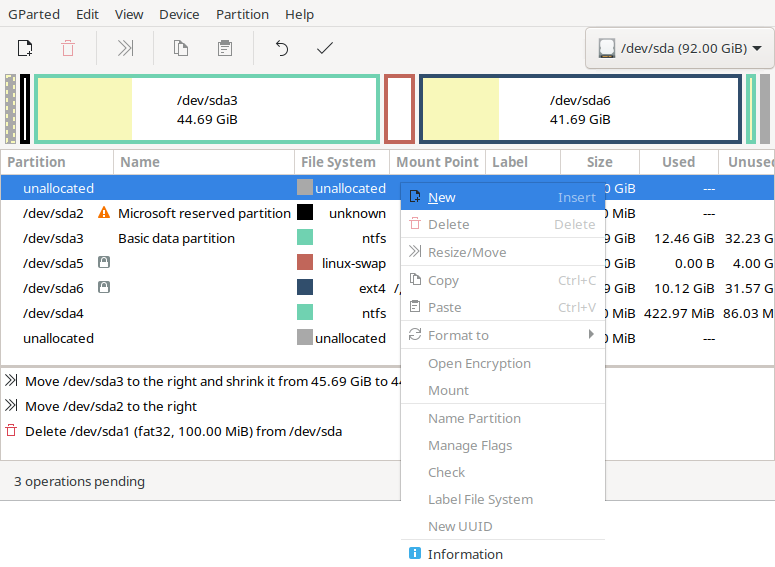
Task: Open the Device menu
Action: [x=179, y=15]
